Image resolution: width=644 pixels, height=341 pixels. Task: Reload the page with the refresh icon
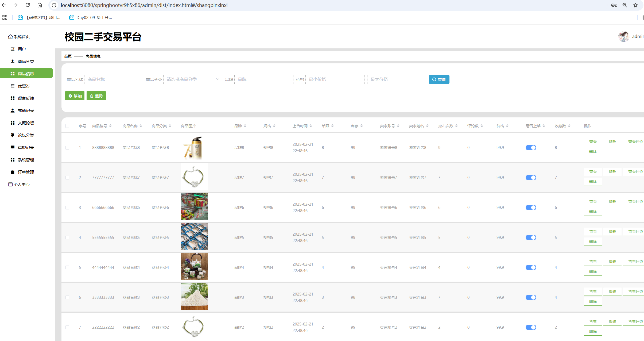[x=28, y=5]
